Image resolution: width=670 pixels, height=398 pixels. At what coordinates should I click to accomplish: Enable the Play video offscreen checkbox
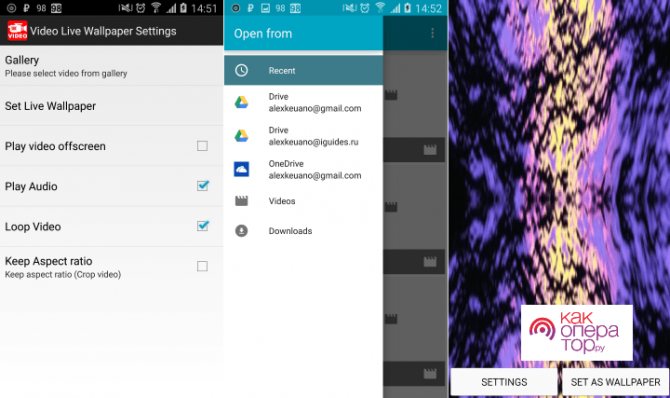pyautogui.click(x=202, y=146)
